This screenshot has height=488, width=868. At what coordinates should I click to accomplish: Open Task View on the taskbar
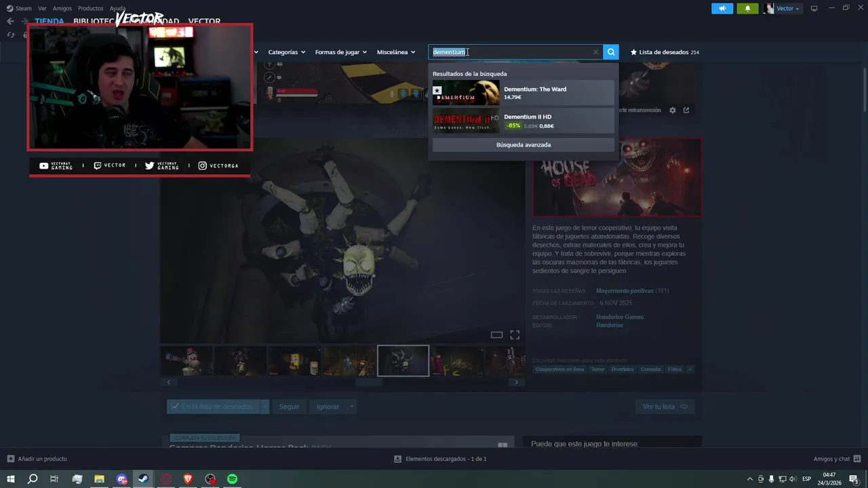coord(54,479)
